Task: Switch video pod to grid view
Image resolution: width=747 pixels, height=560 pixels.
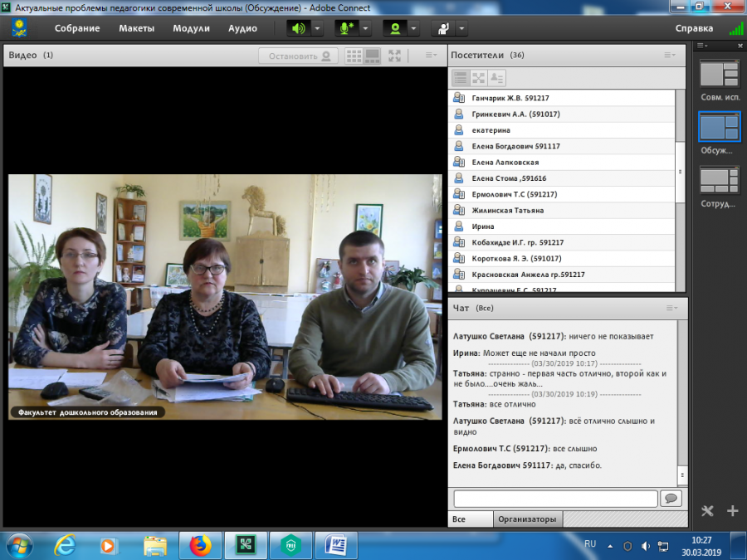Action: click(x=354, y=56)
